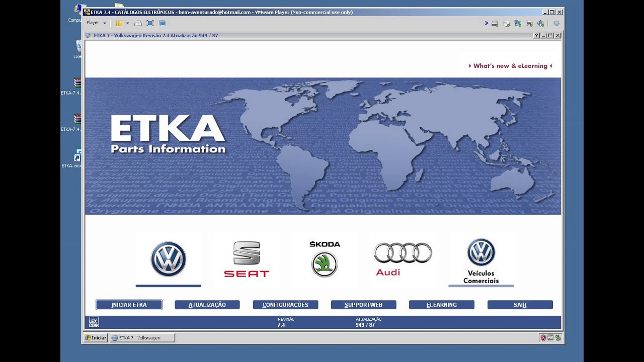The height and width of the screenshot is (362, 644).
Task: Open the VMware Player menu
Action: [96, 23]
